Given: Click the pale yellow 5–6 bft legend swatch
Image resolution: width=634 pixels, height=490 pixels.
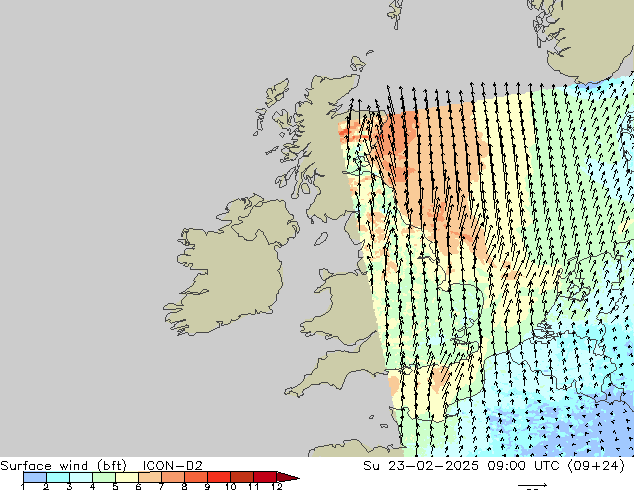Looking at the screenshot, I should pos(127,477).
